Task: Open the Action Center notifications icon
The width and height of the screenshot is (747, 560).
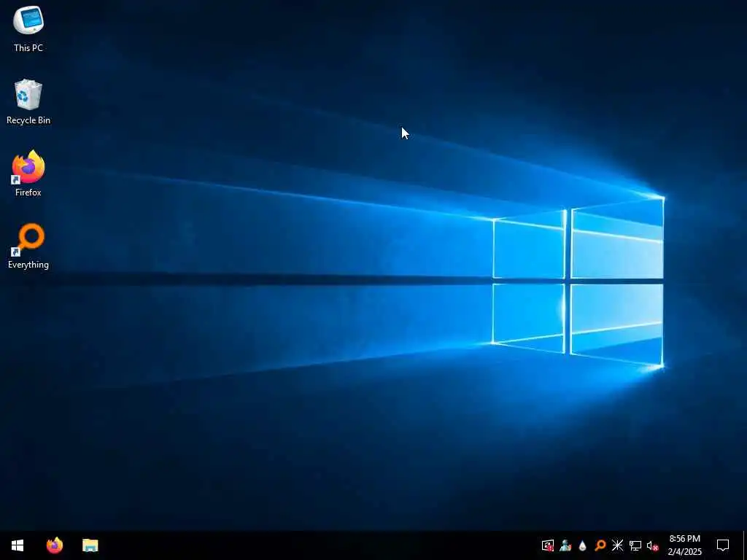Action: coord(723,545)
